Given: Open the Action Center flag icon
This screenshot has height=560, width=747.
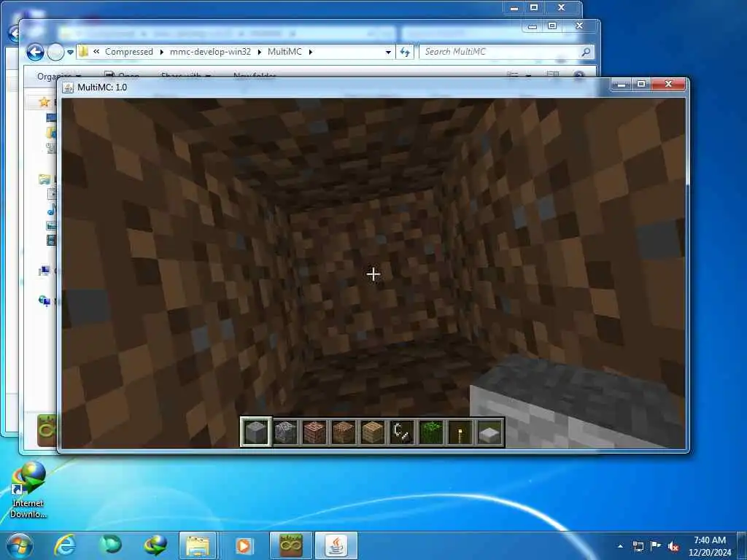Looking at the screenshot, I should coord(656,545).
